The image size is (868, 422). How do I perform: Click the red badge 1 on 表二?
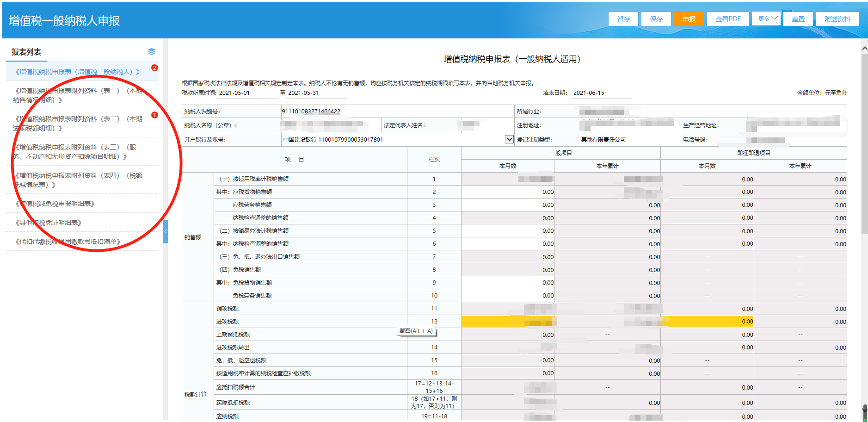coord(154,115)
